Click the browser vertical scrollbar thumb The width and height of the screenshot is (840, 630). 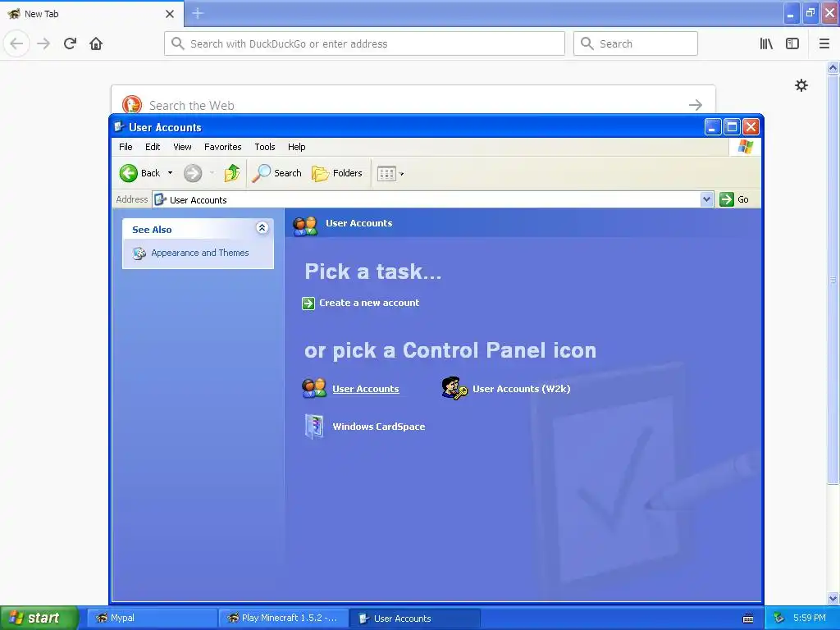pyautogui.click(x=833, y=279)
